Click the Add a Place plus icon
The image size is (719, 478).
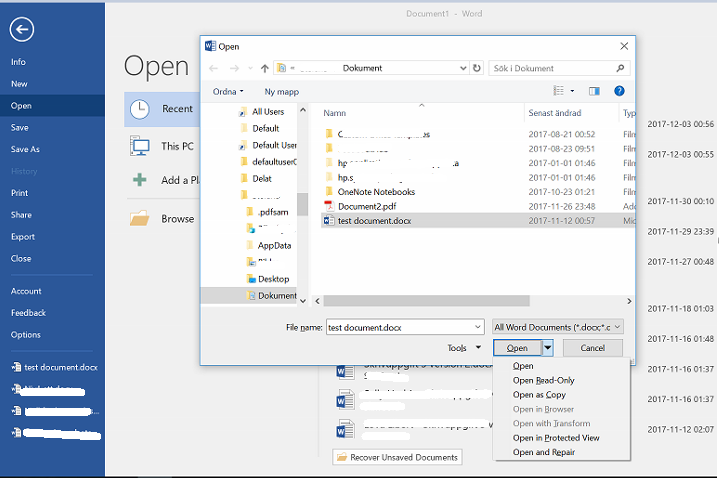(x=139, y=180)
